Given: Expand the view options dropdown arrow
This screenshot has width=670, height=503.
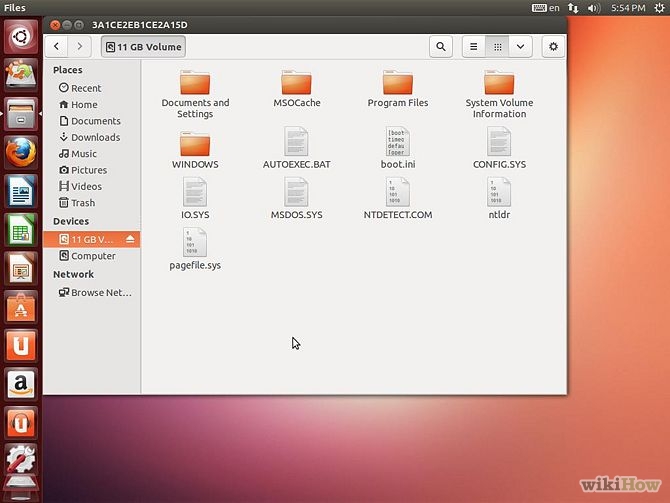Looking at the screenshot, I should (520, 47).
